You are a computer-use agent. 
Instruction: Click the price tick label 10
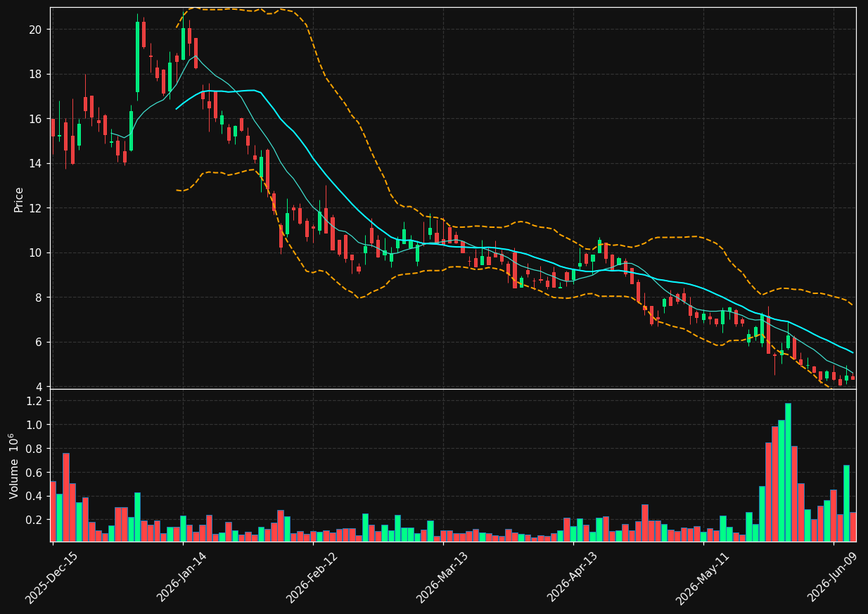coord(36,253)
